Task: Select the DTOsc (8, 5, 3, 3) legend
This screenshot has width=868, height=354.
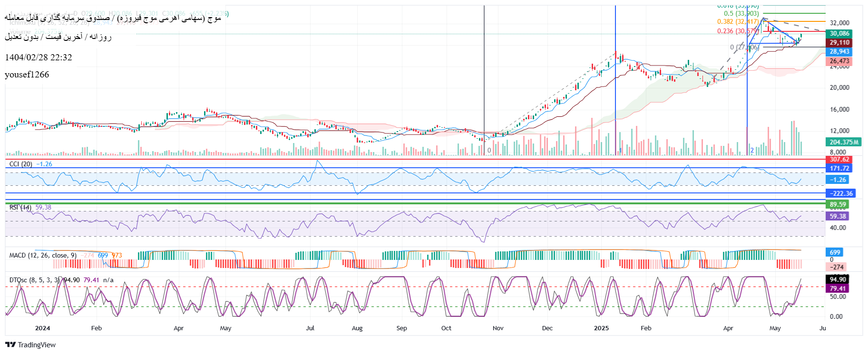Action: click(x=34, y=280)
